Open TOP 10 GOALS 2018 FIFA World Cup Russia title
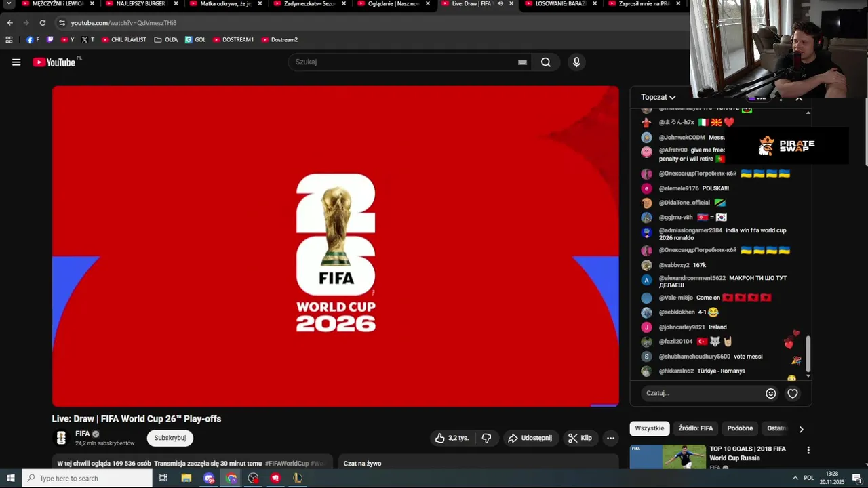This screenshot has height=488, width=868. (748, 453)
